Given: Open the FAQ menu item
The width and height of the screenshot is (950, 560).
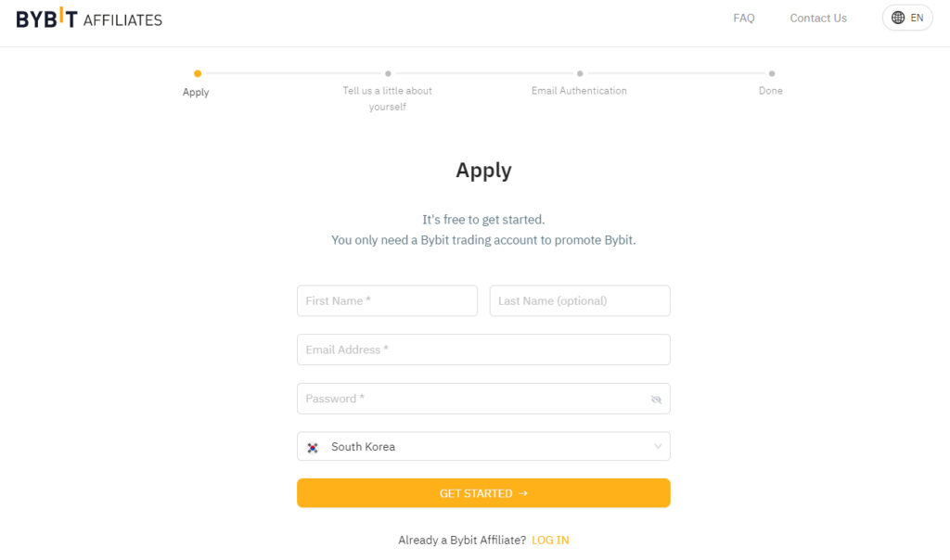Looking at the screenshot, I should pyautogui.click(x=743, y=19).
